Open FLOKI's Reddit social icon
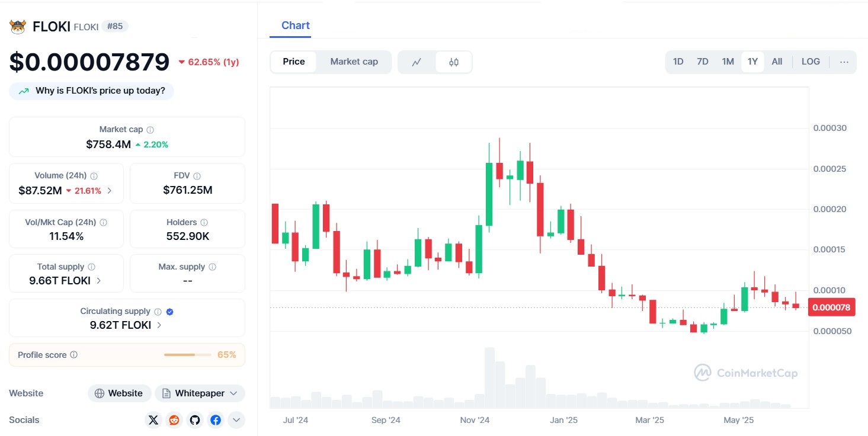Image resolution: width=868 pixels, height=436 pixels. (x=174, y=420)
